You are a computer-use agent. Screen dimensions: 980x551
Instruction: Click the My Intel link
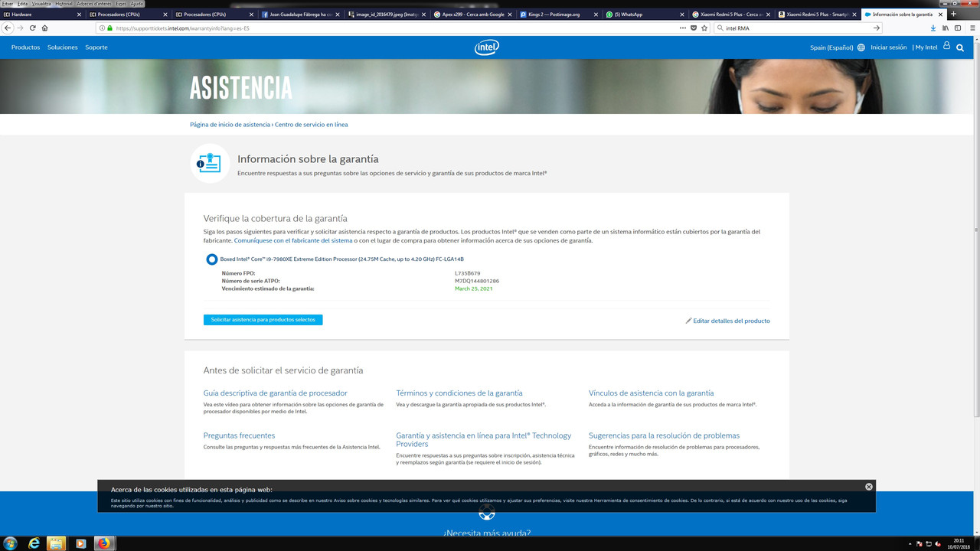[x=926, y=47]
